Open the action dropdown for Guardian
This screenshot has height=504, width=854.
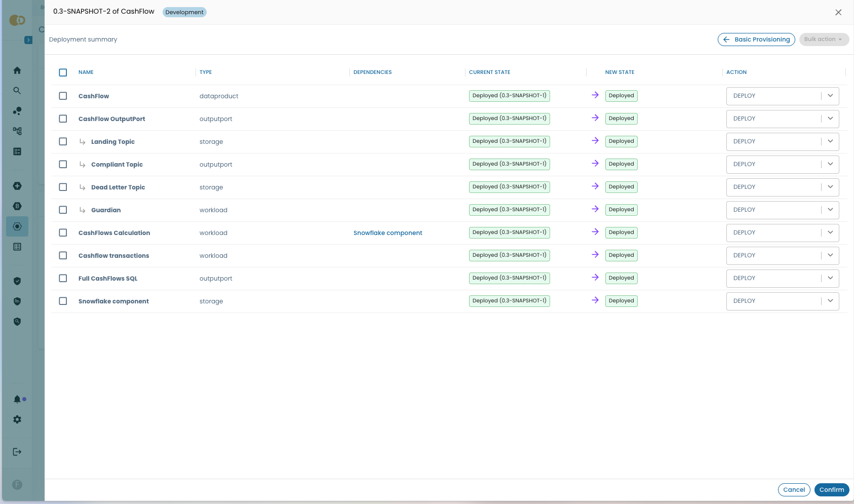(783, 210)
